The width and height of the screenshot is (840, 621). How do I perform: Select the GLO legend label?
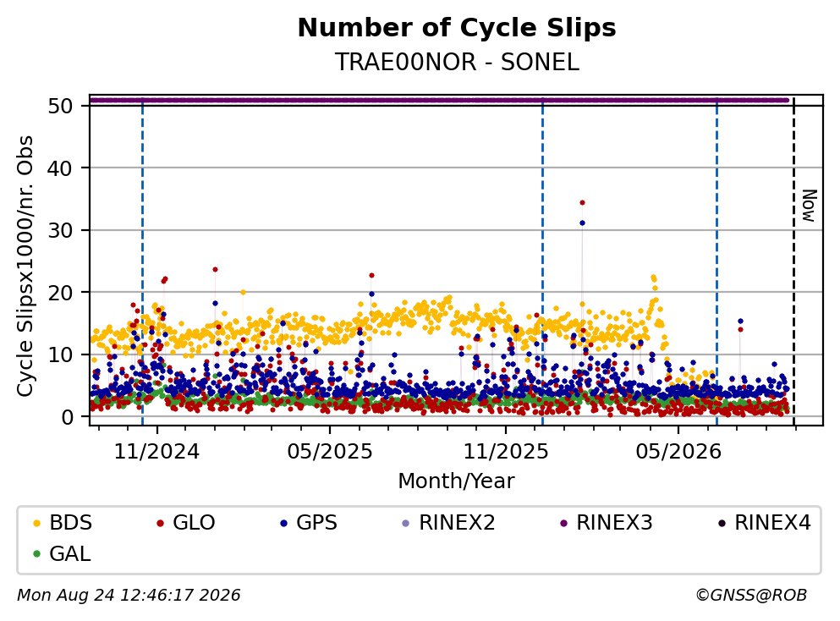click(x=194, y=523)
